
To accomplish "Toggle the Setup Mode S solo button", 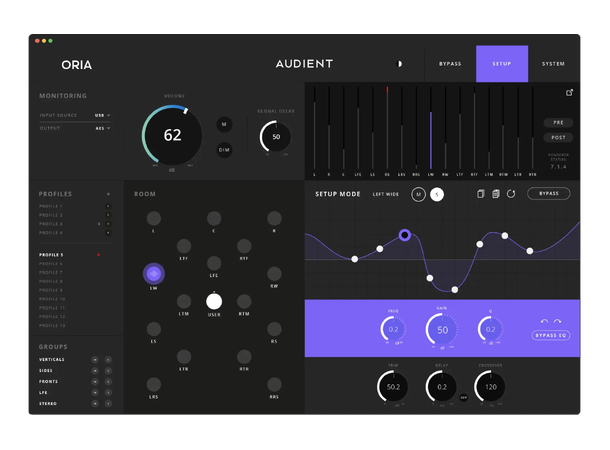I will coord(437,194).
